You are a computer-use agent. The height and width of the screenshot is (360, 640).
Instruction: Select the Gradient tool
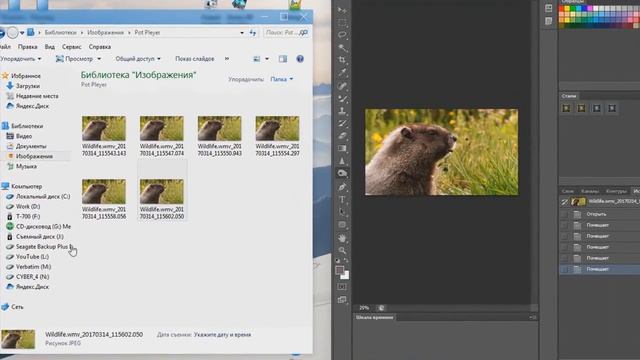pyautogui.click(x=342, y=148)
